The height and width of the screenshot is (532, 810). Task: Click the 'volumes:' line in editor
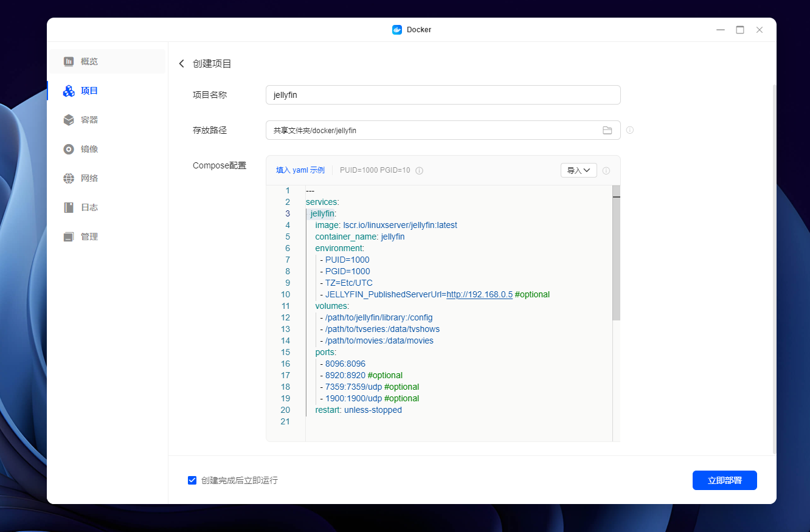[332, 306]
